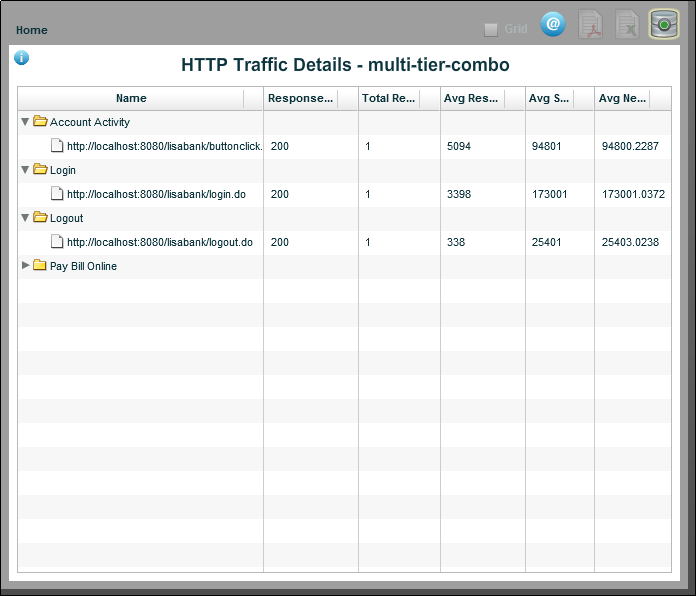
Task: Click the 173001 value cell
Action: (x=550, y=194)
